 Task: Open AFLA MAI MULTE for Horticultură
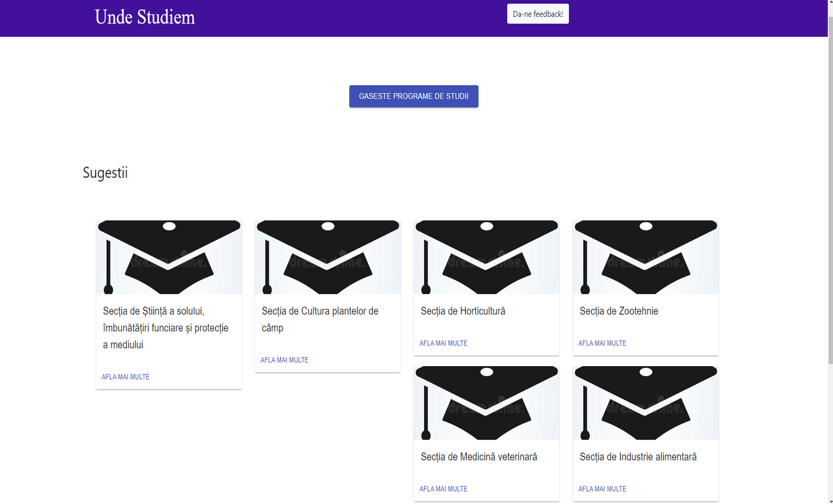click(x=443, y=343)
